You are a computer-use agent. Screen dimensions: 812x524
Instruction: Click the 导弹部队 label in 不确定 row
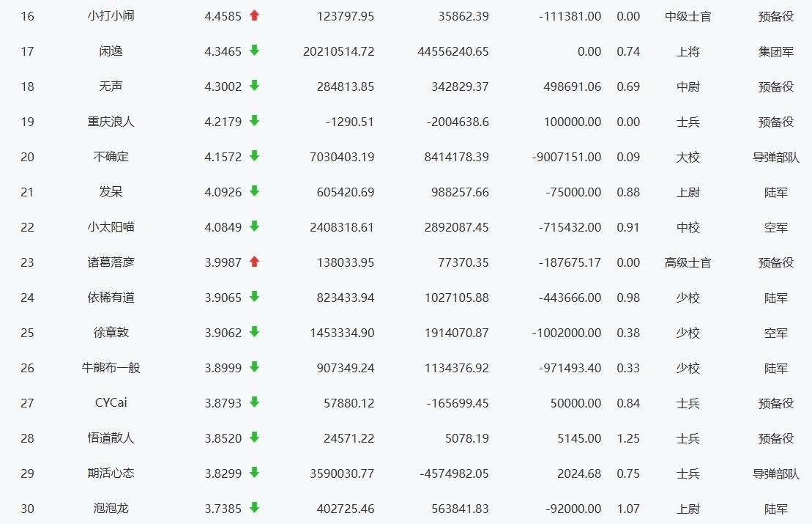(x=775, y=157)
